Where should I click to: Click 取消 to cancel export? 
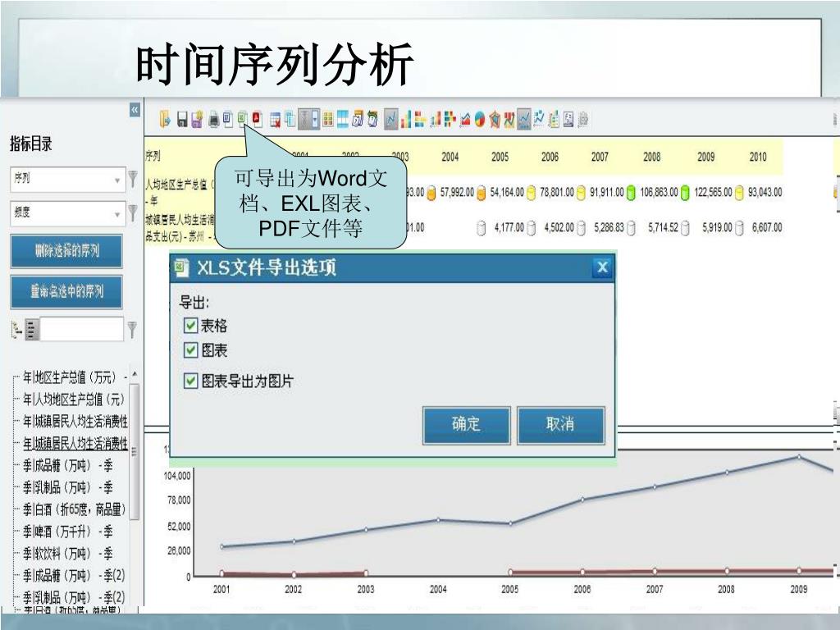click(x=560, y=425)
